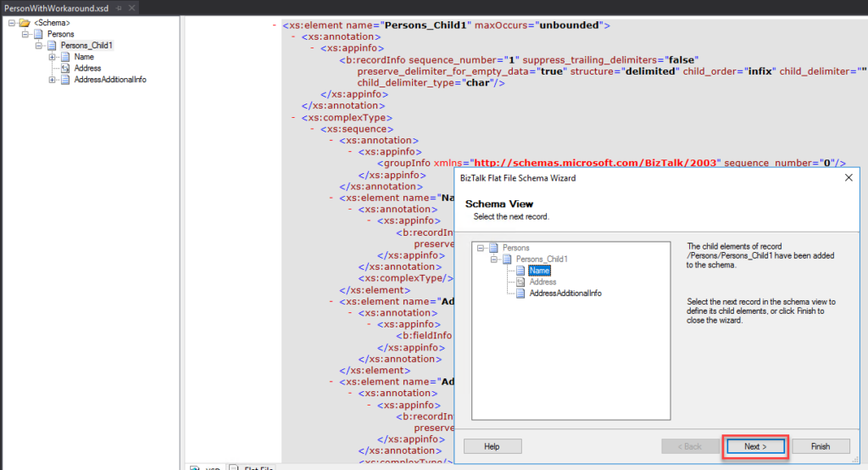
Task: Click the AddressAdditionalInfo record icon in the wizard tree
Action: tap(520, 294)
